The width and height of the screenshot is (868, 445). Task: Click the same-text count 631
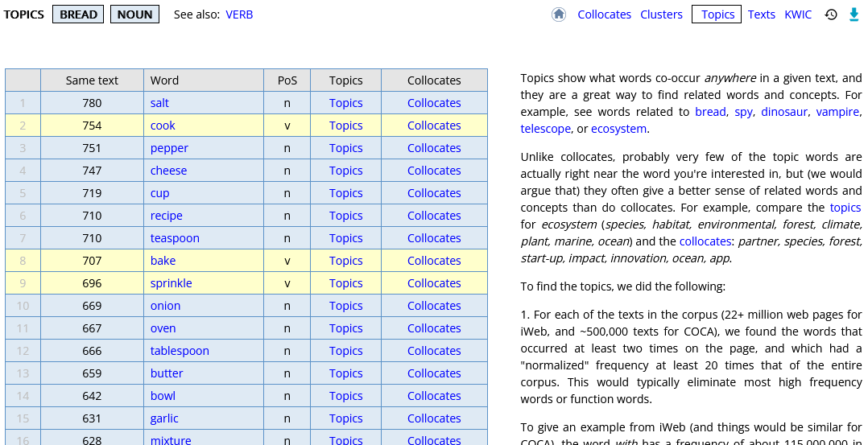(x=92, y=418)
